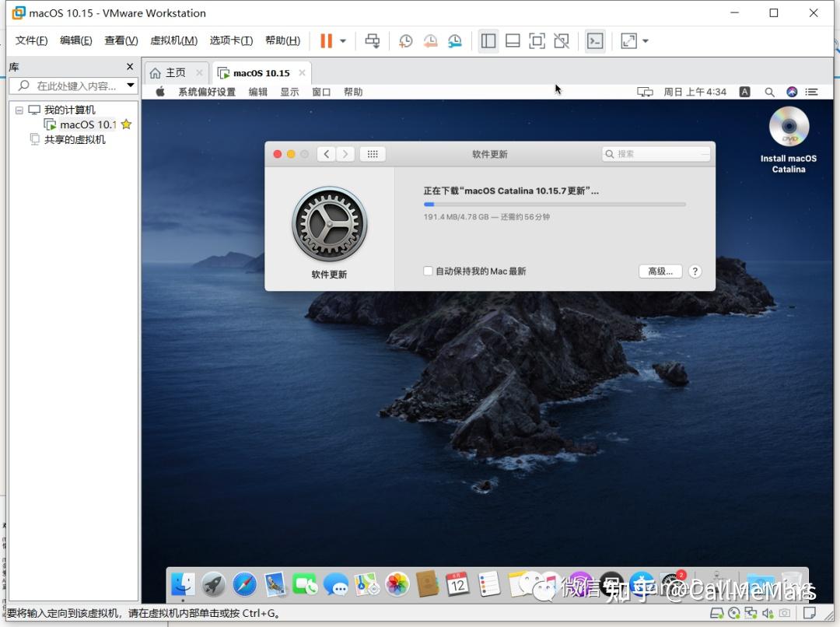Open the Notification Center icon
This screenshot has width=840, height=627.
tap(811, 92)
